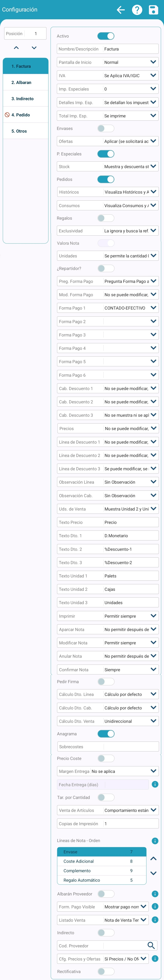
Task: Click the back arrow icon
Action: click(121, 10)
